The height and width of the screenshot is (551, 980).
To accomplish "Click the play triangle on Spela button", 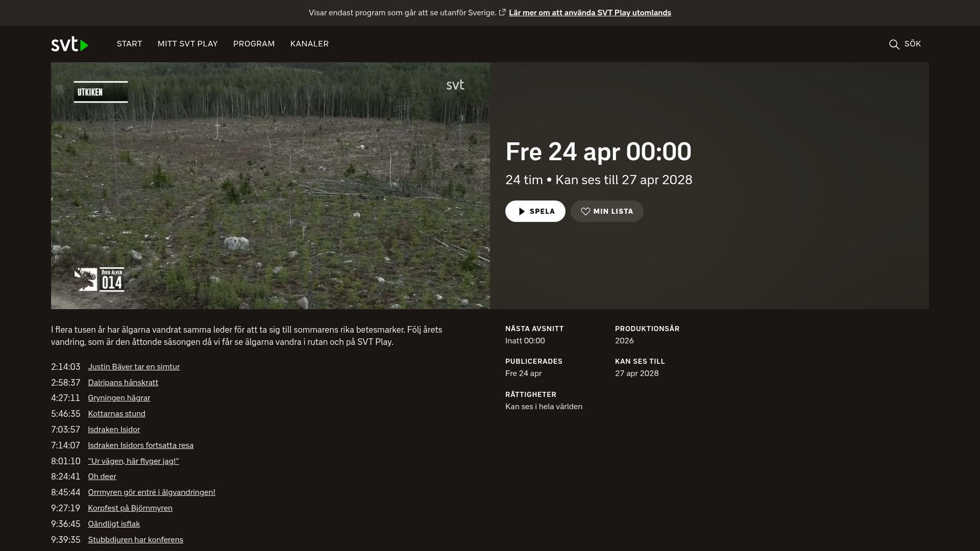I will pyautogui.click(x=522, y=211).
